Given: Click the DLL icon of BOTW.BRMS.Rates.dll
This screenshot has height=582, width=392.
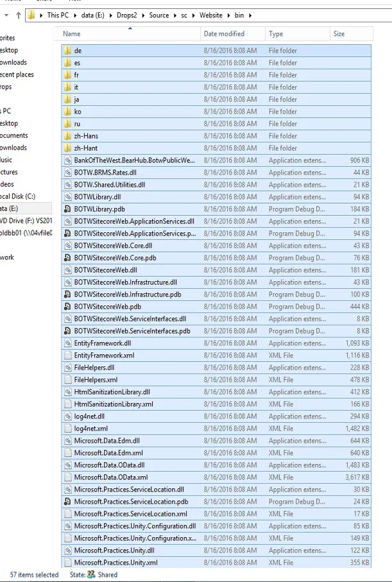Looking at the screenshot, I should 67,173.
